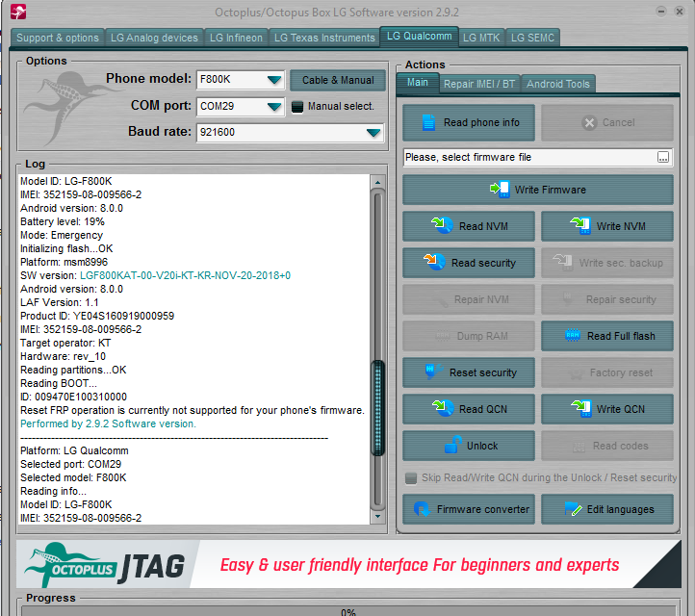Close the Octoplus window
Screen dimensions: 695x616
tap(680, 12)
